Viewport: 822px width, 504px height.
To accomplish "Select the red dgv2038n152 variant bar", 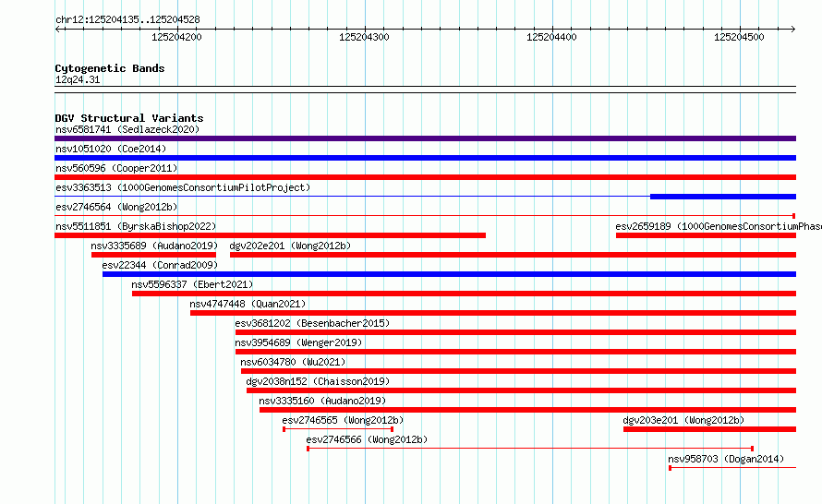I will tap(522, 390).
